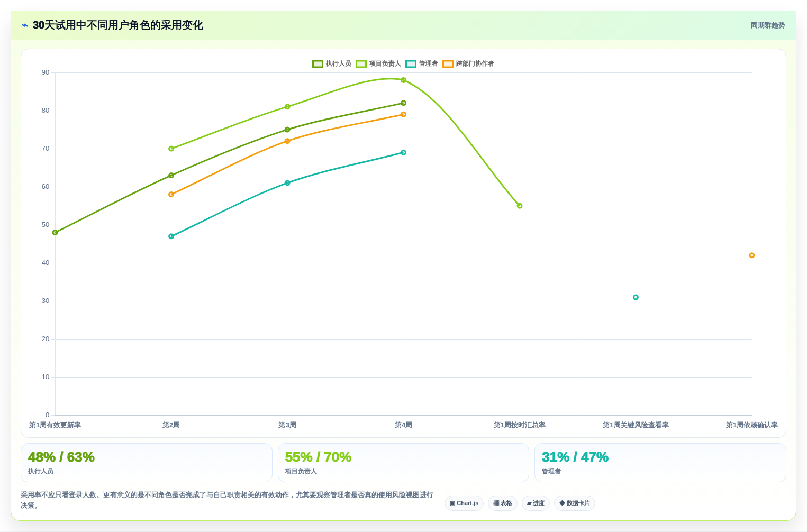This screenshot has width=807, height=532.
Task: Click the teal 管理者 legend swatch
Action: click(411, 64)
